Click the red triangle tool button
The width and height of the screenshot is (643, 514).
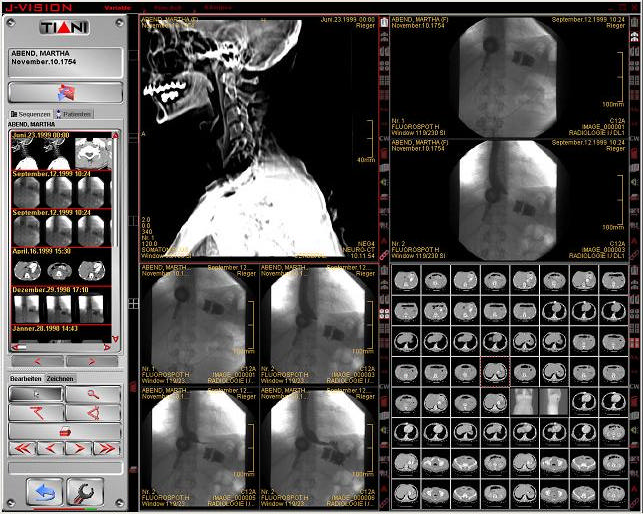pyautogui.click(x=92, y=412)
